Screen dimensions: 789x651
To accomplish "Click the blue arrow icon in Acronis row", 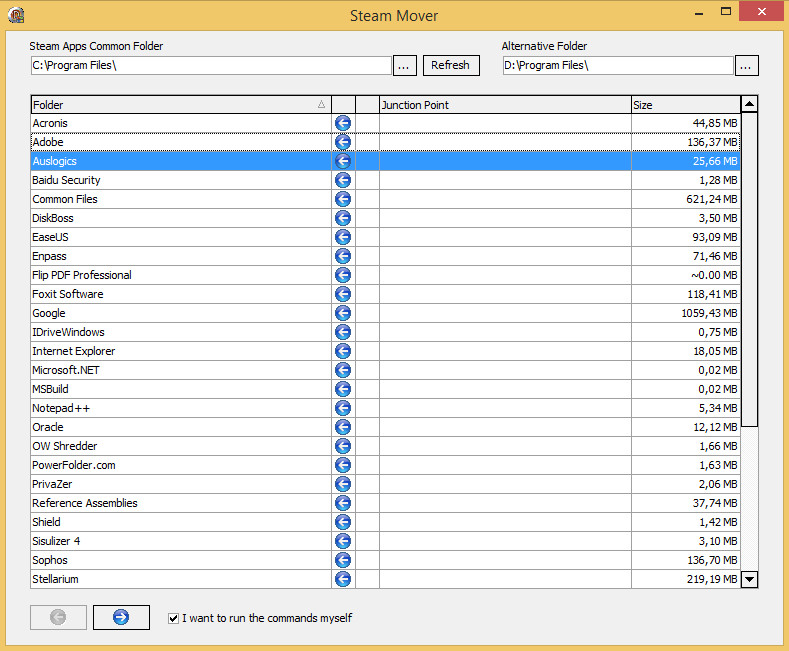I will click(343, 123).
